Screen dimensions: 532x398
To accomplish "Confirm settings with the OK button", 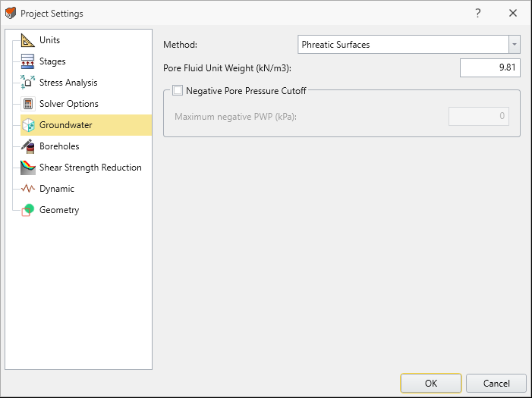I will [431, 383].
